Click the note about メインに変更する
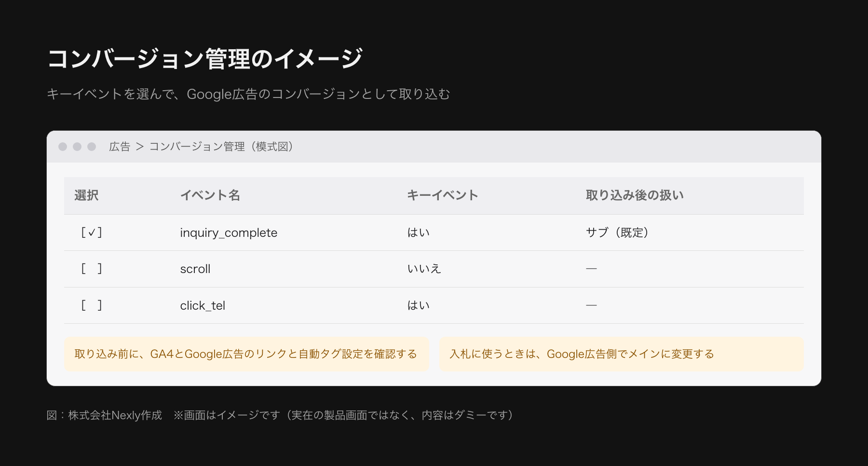 point(622,354)
